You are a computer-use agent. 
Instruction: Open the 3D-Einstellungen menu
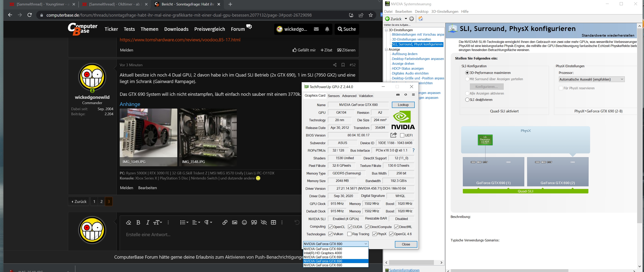[x=444, y=12]
